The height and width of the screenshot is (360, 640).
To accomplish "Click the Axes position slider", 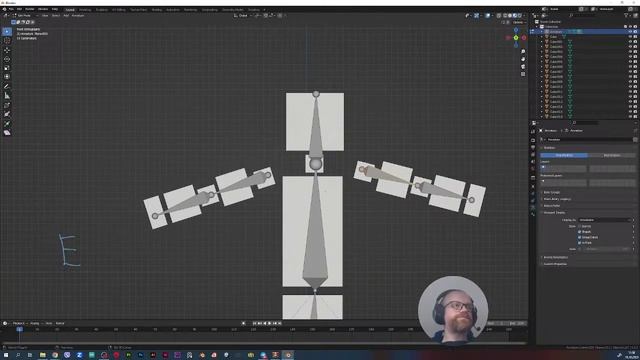I will tap(606, 249).
